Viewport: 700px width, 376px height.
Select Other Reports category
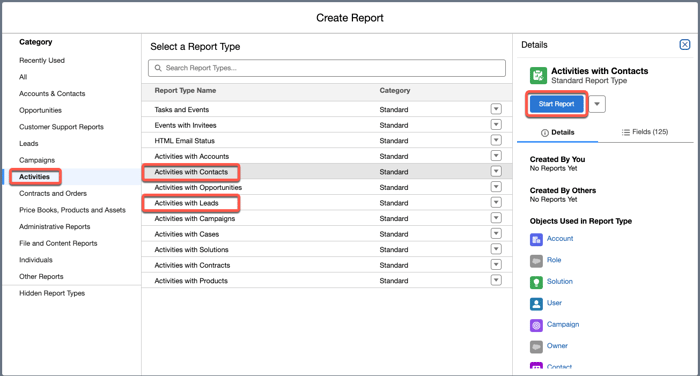tap(41, 276)
